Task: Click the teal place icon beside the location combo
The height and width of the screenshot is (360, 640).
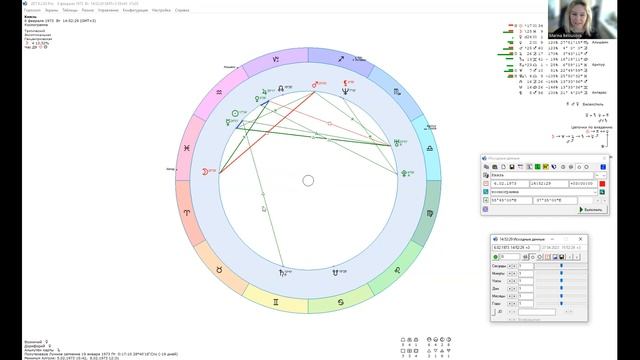Action: 486,192
